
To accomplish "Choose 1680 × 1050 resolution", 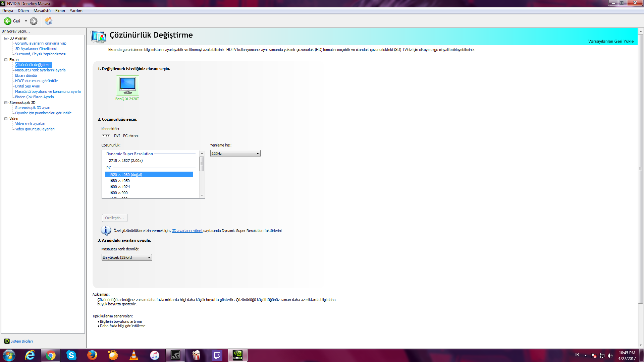I will (149, 181).
